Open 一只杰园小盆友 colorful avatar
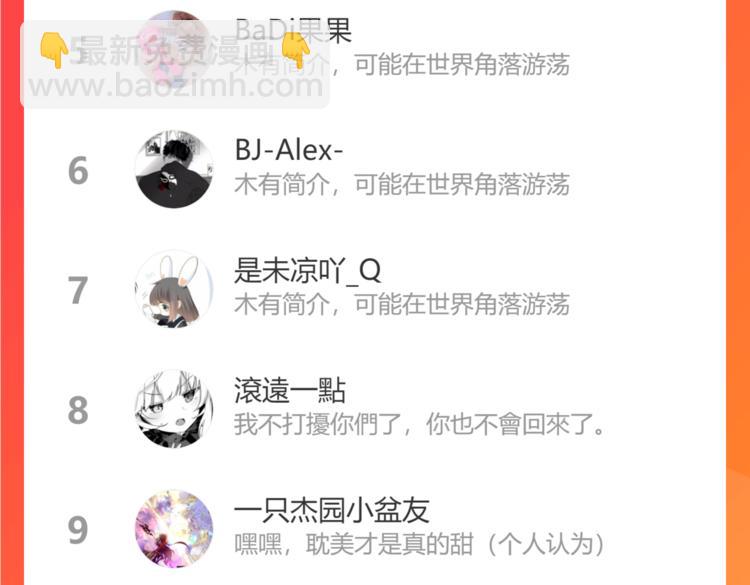The height and width of the screenshot is (585, 750). (174, 529)
